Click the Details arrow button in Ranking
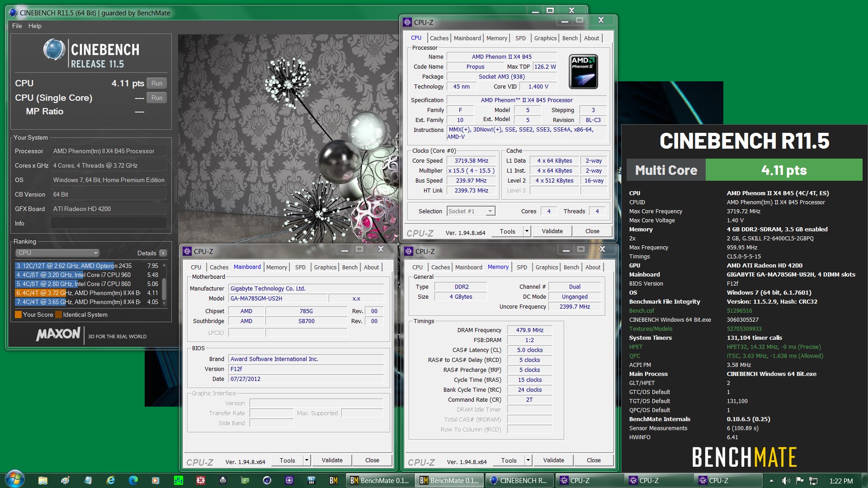 [163, 253]
